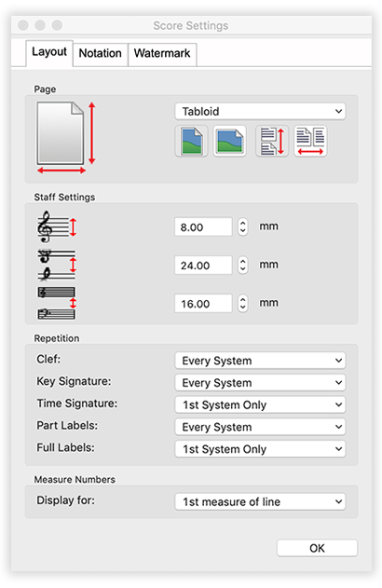Expand the Part Labels dropdown
This screenshot has width=382, height=588.
pos(260,427)
